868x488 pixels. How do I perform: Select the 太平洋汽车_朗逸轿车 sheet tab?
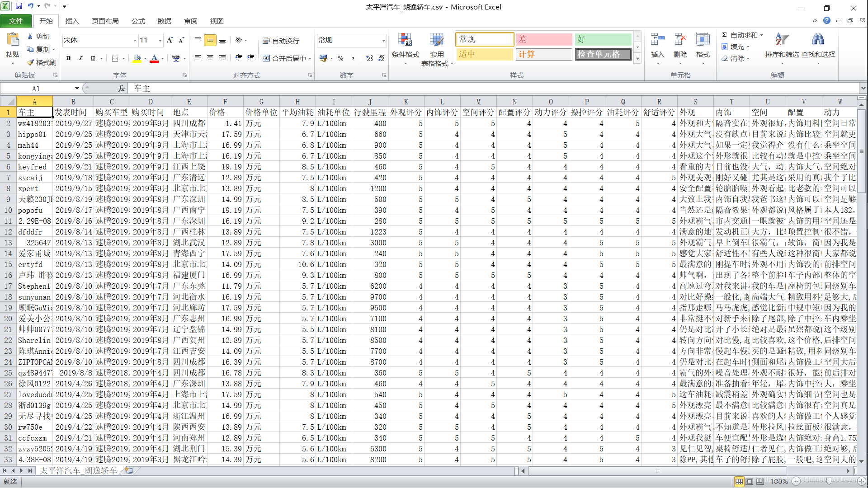tap(79, 470)
